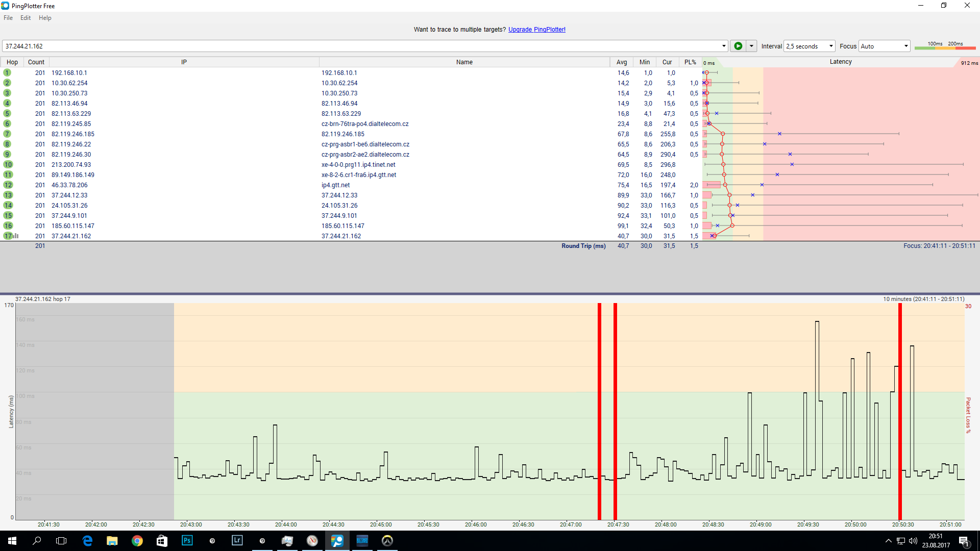980x551 pixels.
Task: Click the PL% column header
Action: tap(690, 62)
